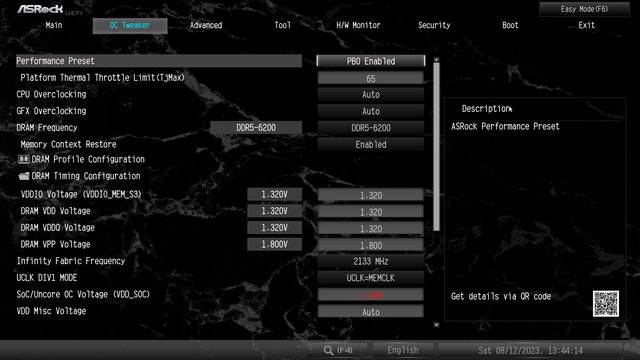
Task: Open Performance Preset PBO Enabled dropdown
Action: [371, 61]
